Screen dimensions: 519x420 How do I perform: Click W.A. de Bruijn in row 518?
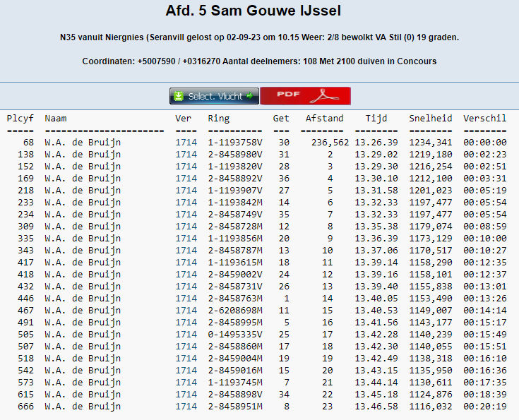point(83,359)
